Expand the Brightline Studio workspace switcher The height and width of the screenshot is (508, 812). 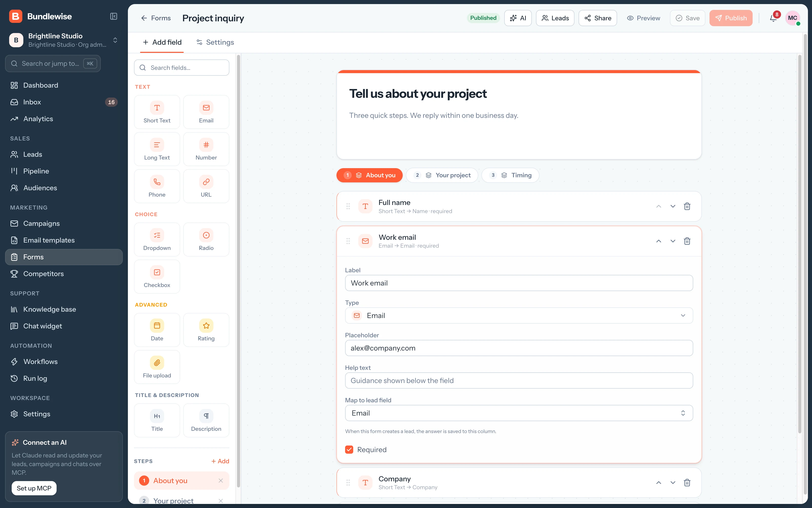pos(64,40)
